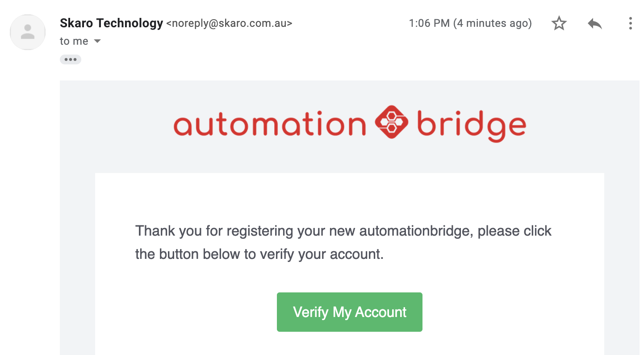Expand recipient details arrow beside "to me"
The height and width of the screenshot is (355, 644).
[97, 41]
